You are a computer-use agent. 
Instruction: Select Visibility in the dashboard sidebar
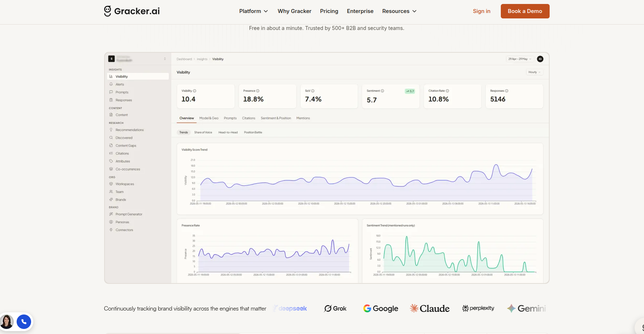[x=138, y=77]
